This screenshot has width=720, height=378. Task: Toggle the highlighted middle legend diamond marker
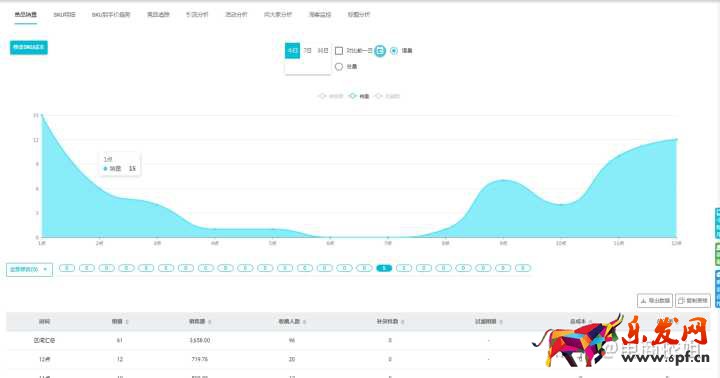[352, 96]
